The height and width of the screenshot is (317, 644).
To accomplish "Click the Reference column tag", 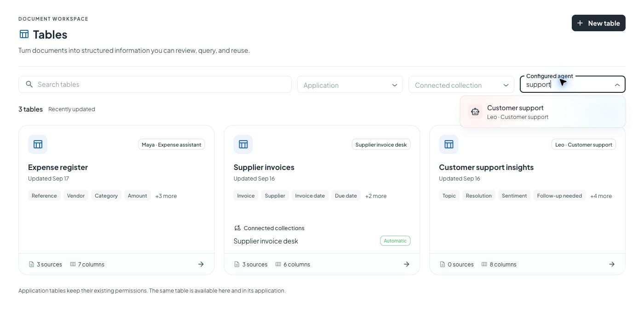I will 44,196.
